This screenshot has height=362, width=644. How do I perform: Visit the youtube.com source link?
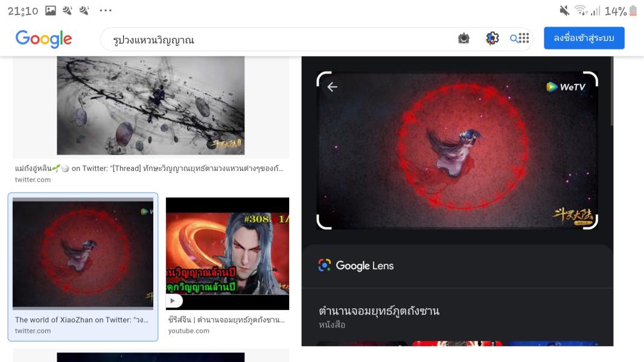click(188, 331)
